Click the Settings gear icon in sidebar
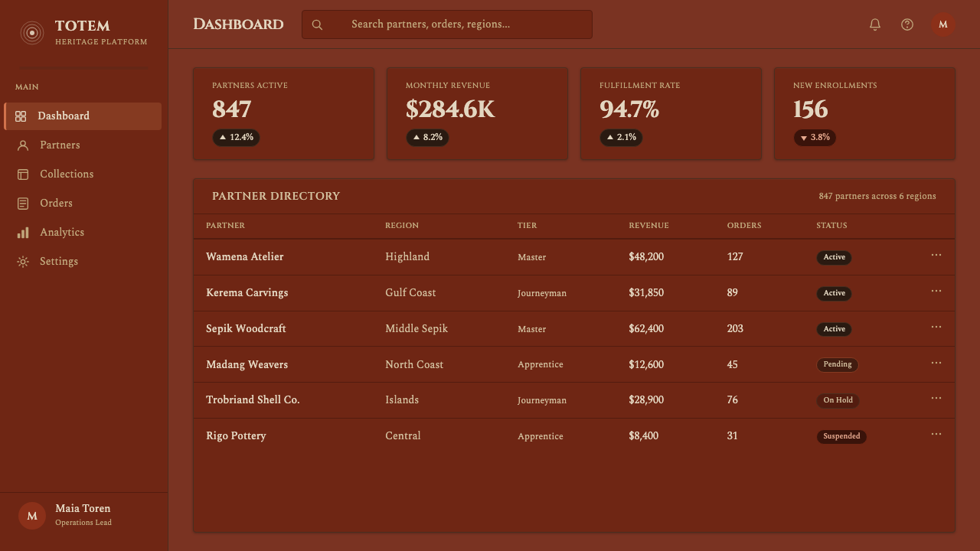980x551 pixels. pos(23,262)
